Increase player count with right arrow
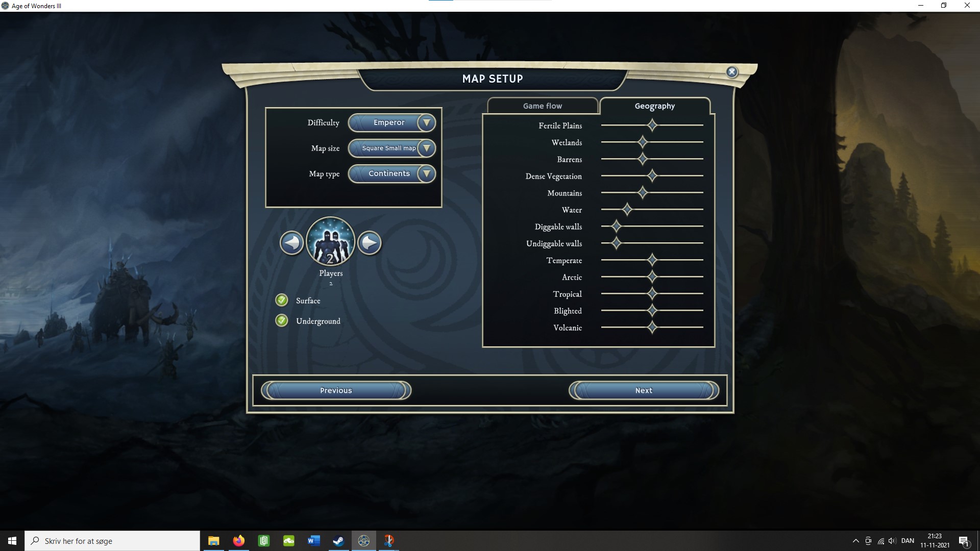 click(x=370, y=242)
